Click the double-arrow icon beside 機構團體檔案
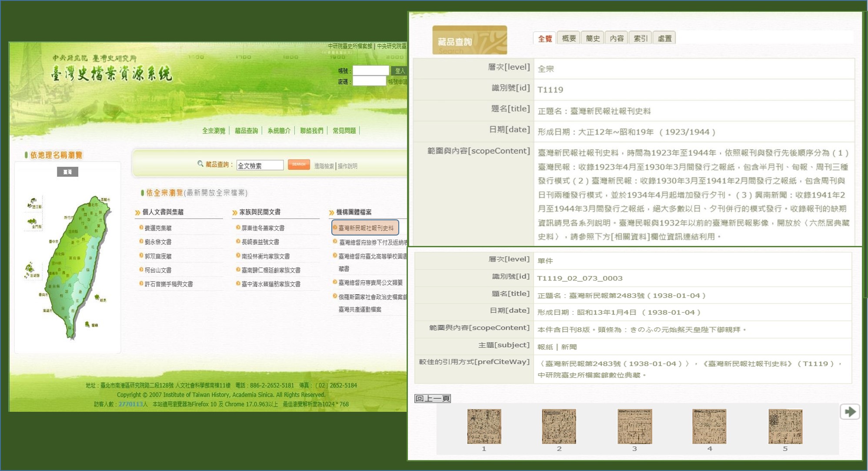 click(331, 212)
